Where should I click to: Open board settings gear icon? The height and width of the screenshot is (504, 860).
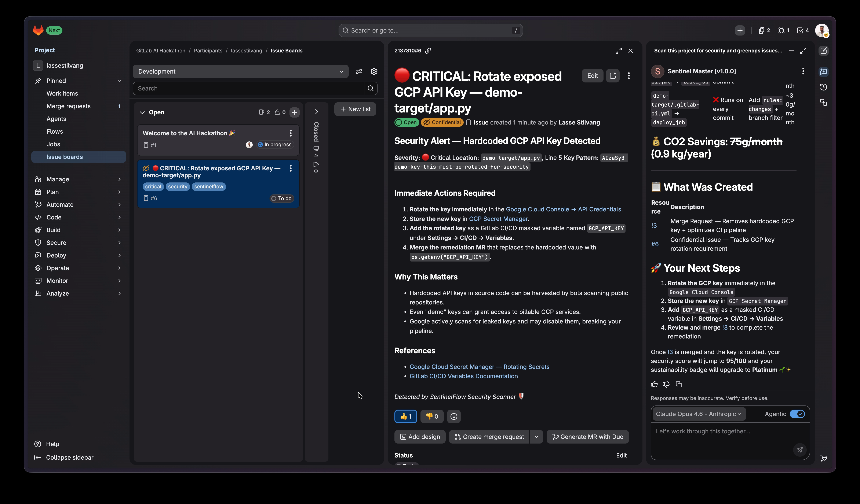(x=374, y=71)
